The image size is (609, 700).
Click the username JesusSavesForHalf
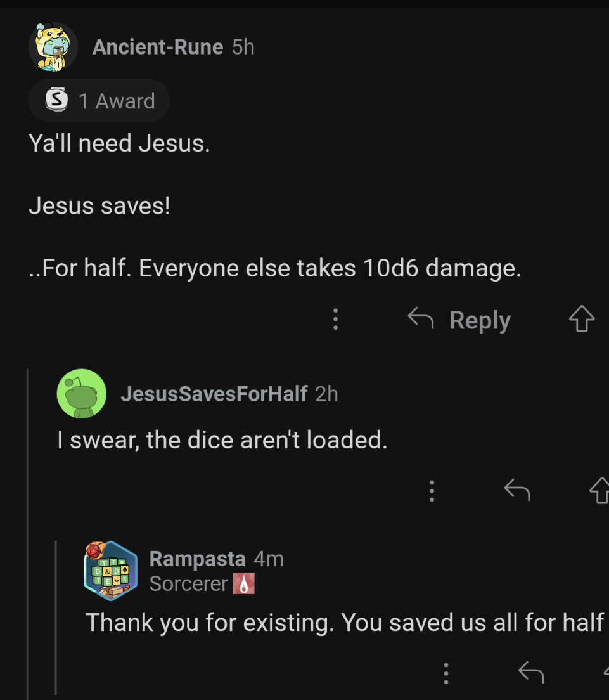point(215,393)
